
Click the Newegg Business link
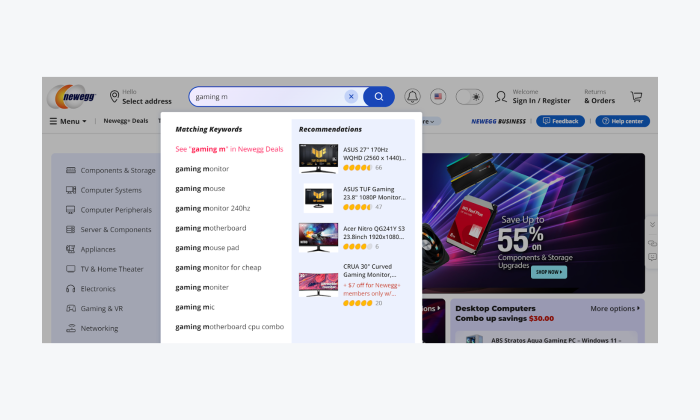coord(498,121)
